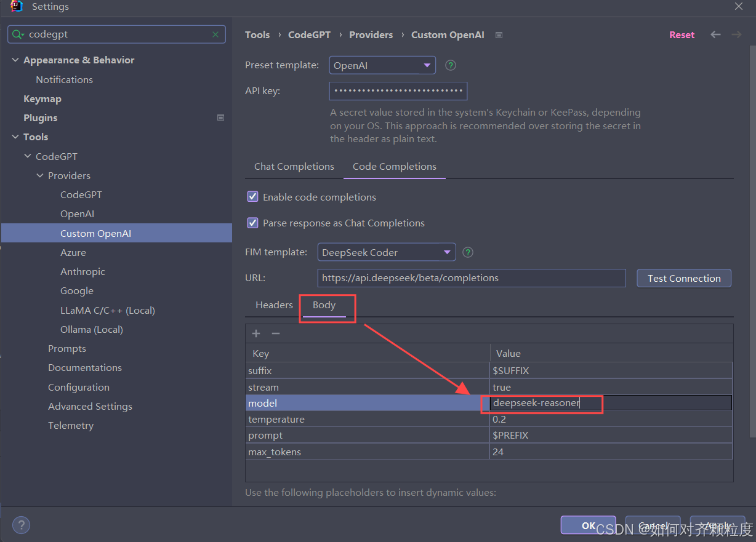The height and width of the screenshot is (542, 756).
Task: Open the Plugins settings
Action: click(x=41, y=118)
